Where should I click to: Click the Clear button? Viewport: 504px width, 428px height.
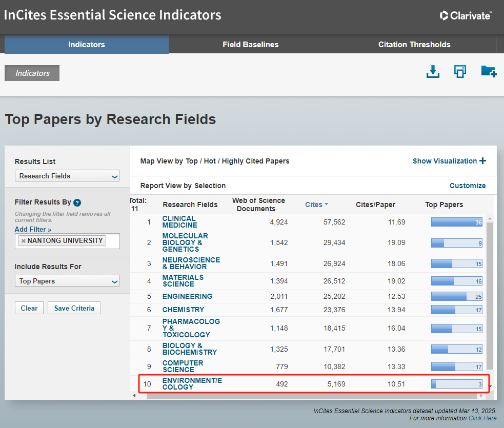29,308
